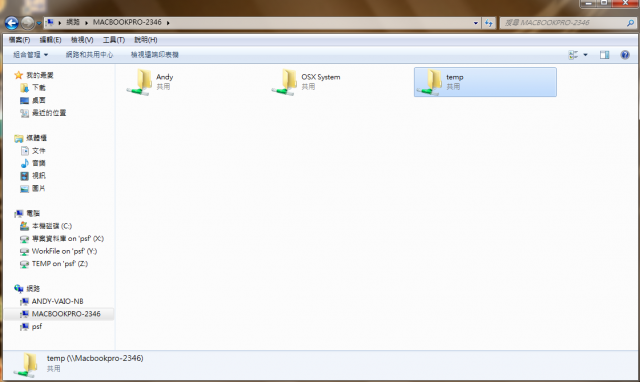Select the temp shared folder icon

tap(429, 82)
